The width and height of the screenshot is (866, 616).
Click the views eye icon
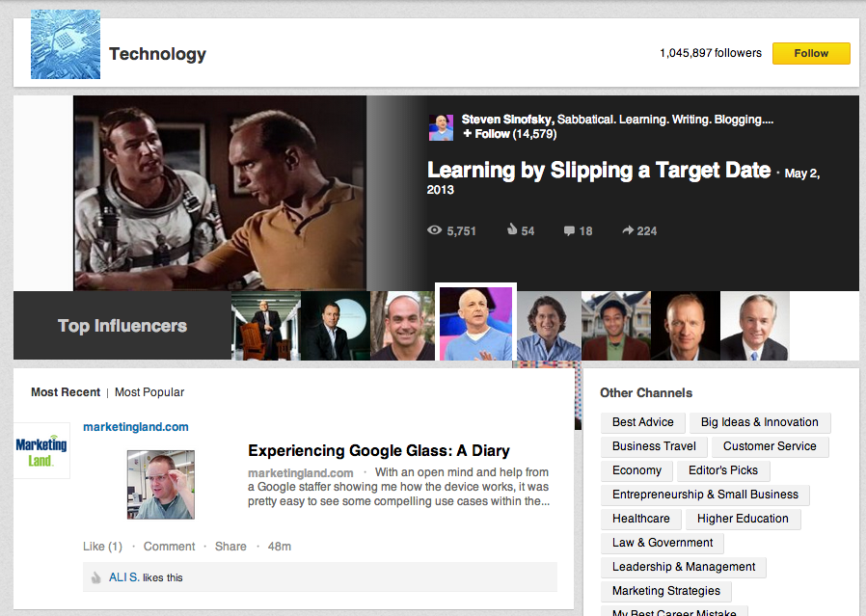[435, 230]
